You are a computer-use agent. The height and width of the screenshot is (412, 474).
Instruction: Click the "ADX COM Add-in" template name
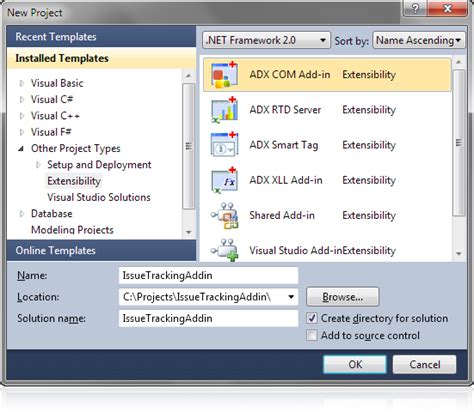click(290, 74)
